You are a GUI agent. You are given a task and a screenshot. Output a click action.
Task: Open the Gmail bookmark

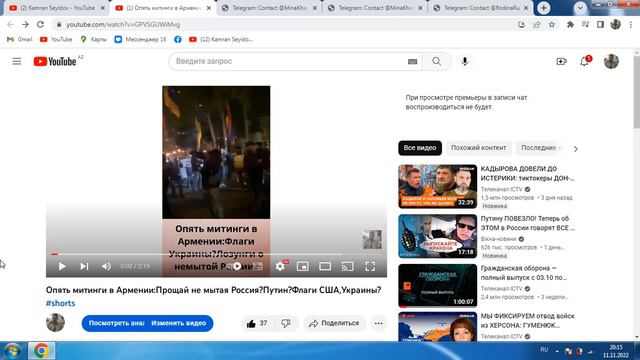pyautogui.click(x=20, y=40)
